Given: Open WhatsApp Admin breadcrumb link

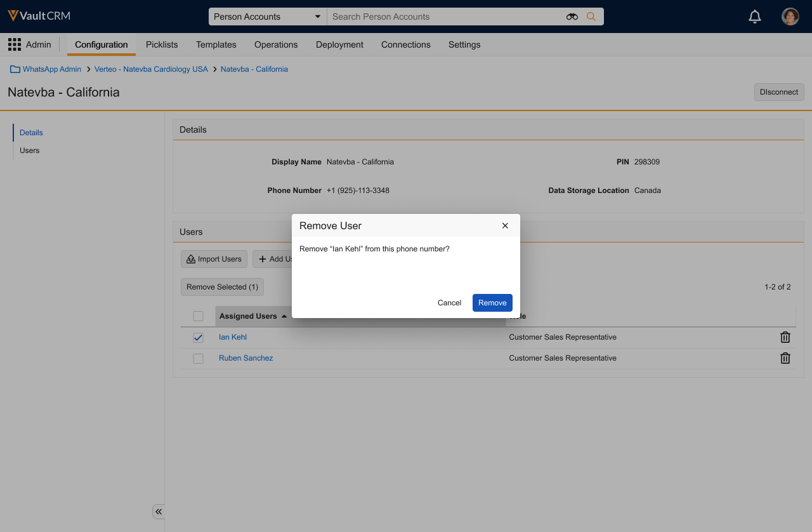Looking at the screenshot, I should [51, 69].
